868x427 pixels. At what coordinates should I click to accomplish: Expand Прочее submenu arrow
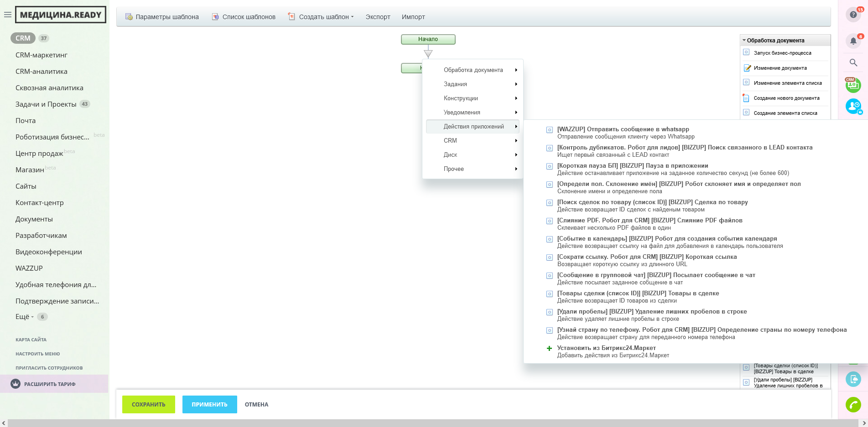(x=516, y=169)
